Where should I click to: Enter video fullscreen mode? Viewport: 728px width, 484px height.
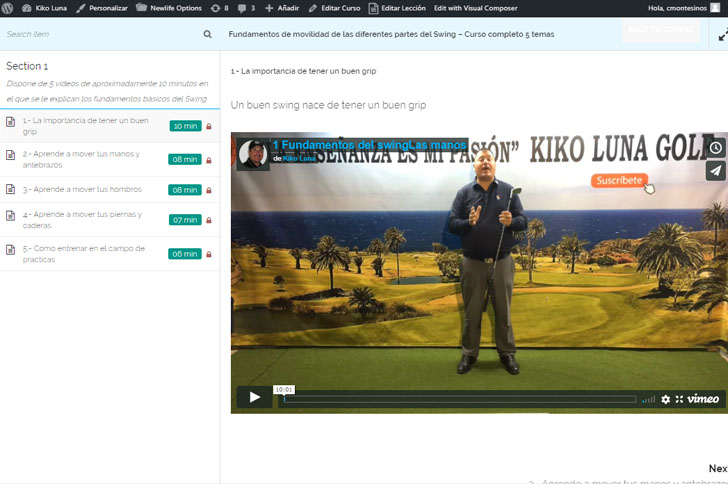click(679, 399)
